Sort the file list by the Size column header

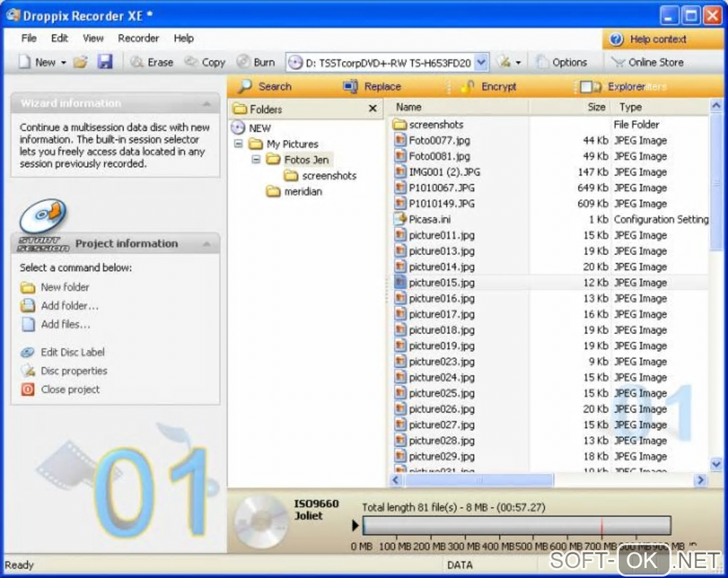pyautogui.click(x=570, y=107)
